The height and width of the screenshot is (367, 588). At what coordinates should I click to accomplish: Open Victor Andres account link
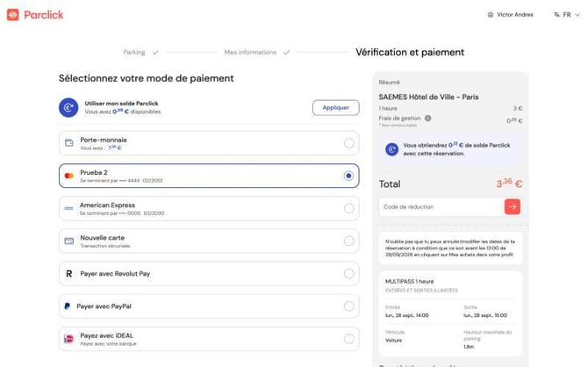pyautogui.click(x=514, y=15)
